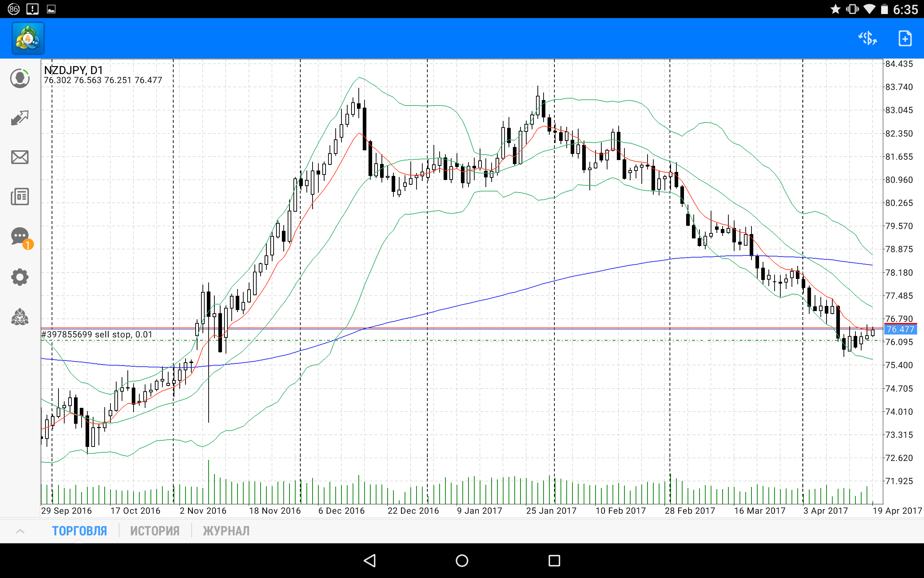924x578 pixels.
Task: Switch to the ИСТОРИЯ tab
Action: point(154,531)
